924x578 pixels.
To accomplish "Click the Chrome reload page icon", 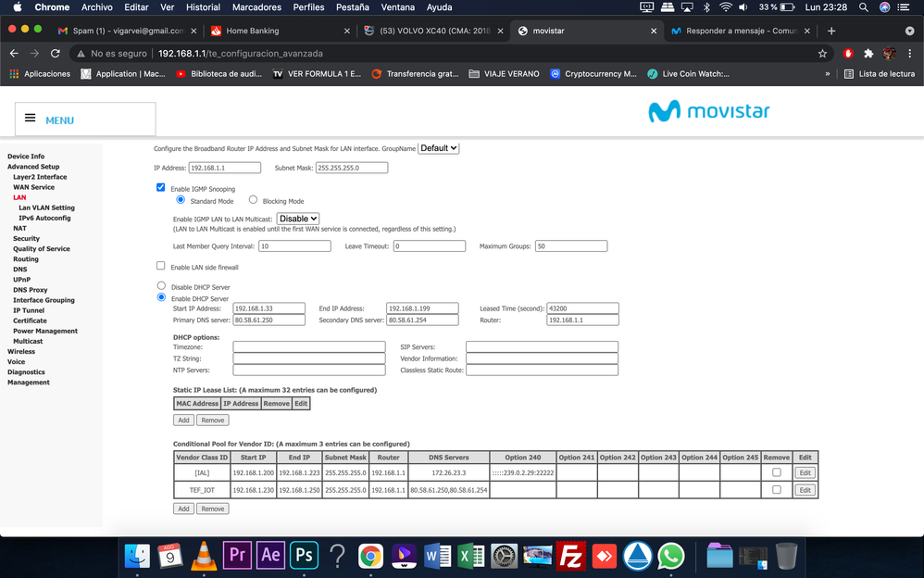I will [x=56, y=54].
